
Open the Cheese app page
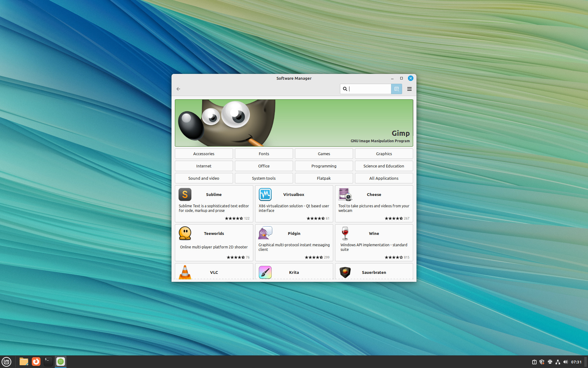374,204
